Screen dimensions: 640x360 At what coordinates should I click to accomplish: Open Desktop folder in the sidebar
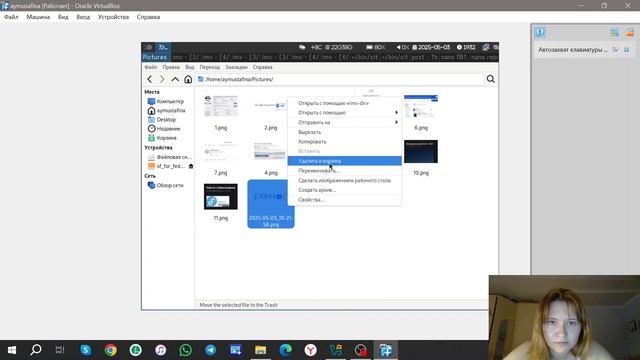tap(162, 120)
